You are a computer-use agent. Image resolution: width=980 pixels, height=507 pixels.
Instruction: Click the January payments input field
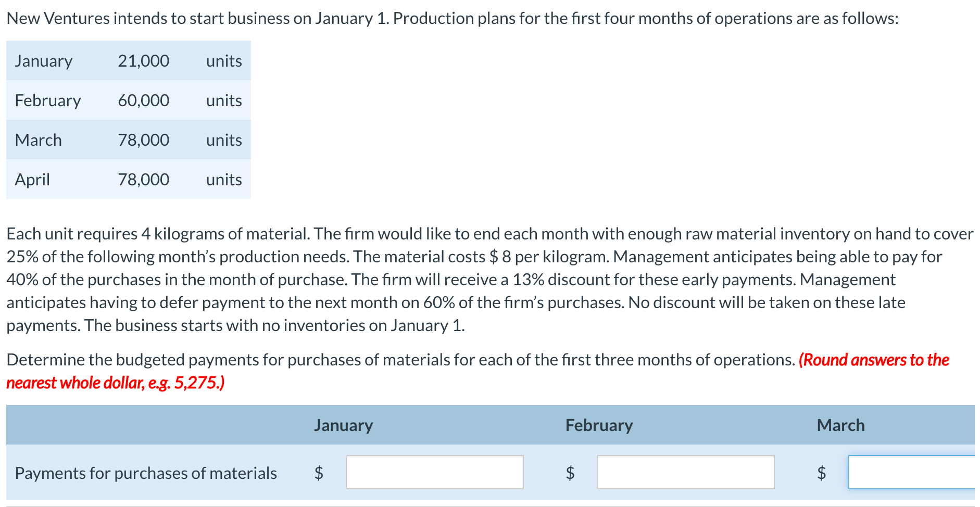pyautogui.click(x=435, y=472)
